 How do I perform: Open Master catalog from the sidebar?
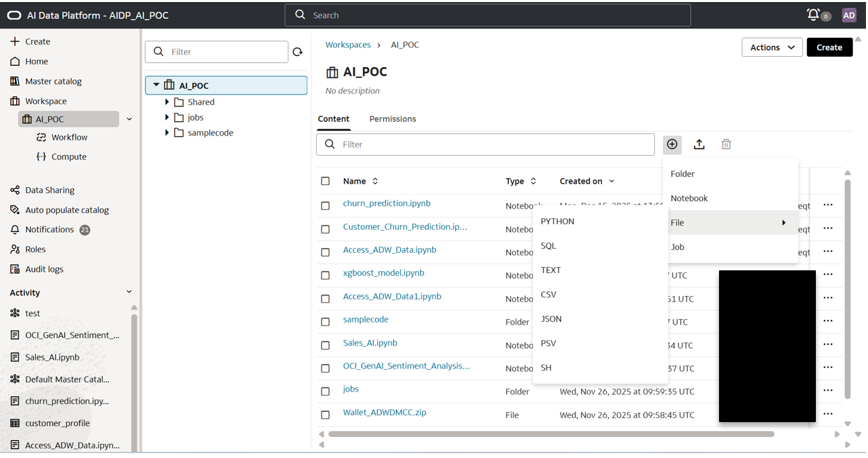click(53, 81)
